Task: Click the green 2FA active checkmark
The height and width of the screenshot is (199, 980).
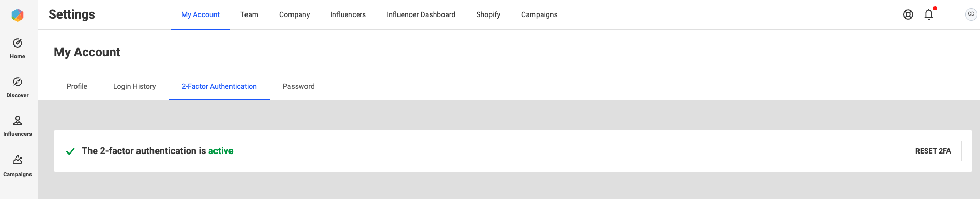Action: point(70,151)
